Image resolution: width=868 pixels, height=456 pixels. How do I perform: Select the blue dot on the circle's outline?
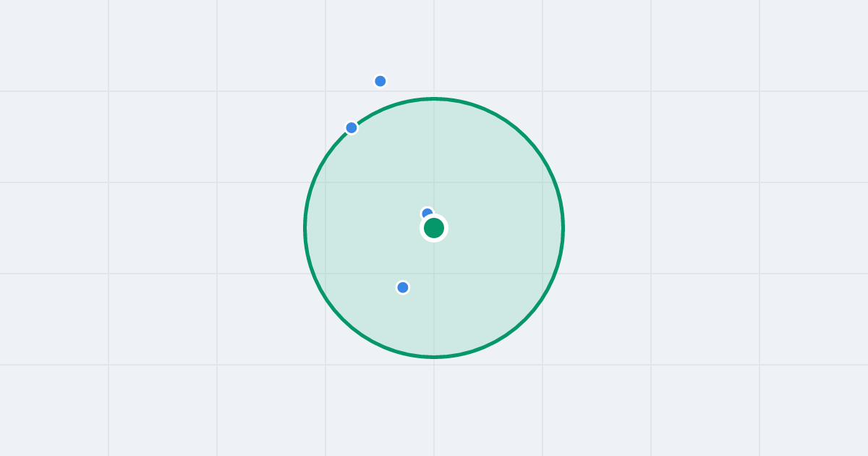tap(352, 128)
